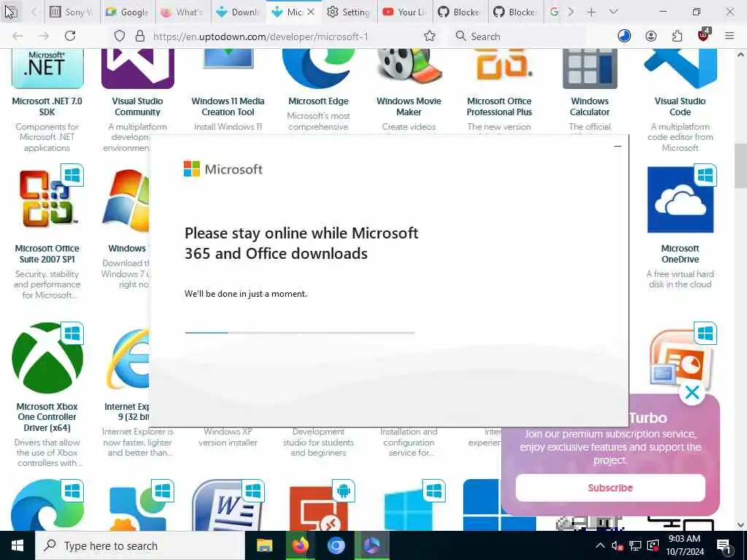Open the Firefox extensions puzzle icon
747x560 pixels.
(x=677, y=36)
